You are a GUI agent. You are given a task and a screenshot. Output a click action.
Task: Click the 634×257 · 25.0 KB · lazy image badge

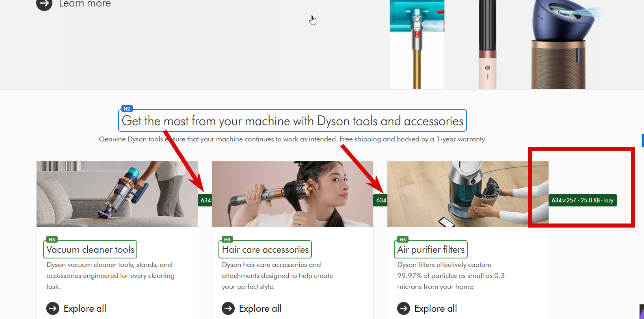point(583,200)
